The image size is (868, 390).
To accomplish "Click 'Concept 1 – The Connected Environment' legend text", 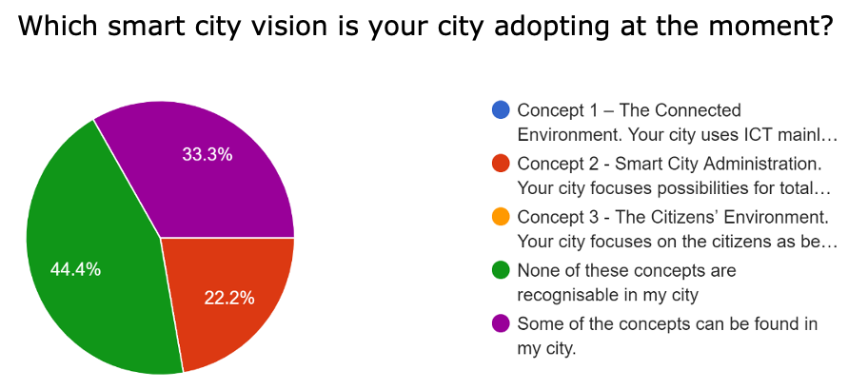I will [x=628, y=110].
